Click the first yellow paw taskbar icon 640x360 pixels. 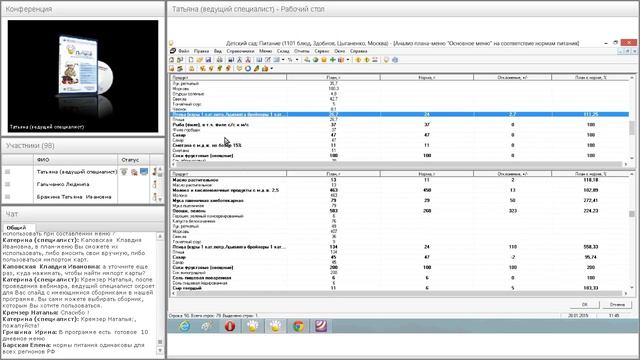253,326
